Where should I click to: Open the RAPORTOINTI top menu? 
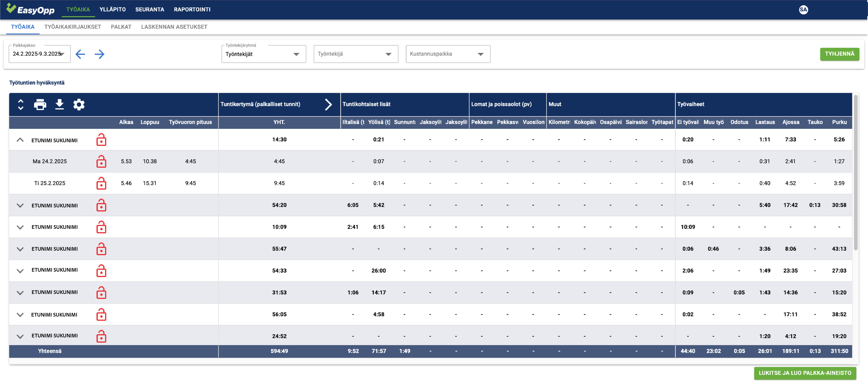192,9
